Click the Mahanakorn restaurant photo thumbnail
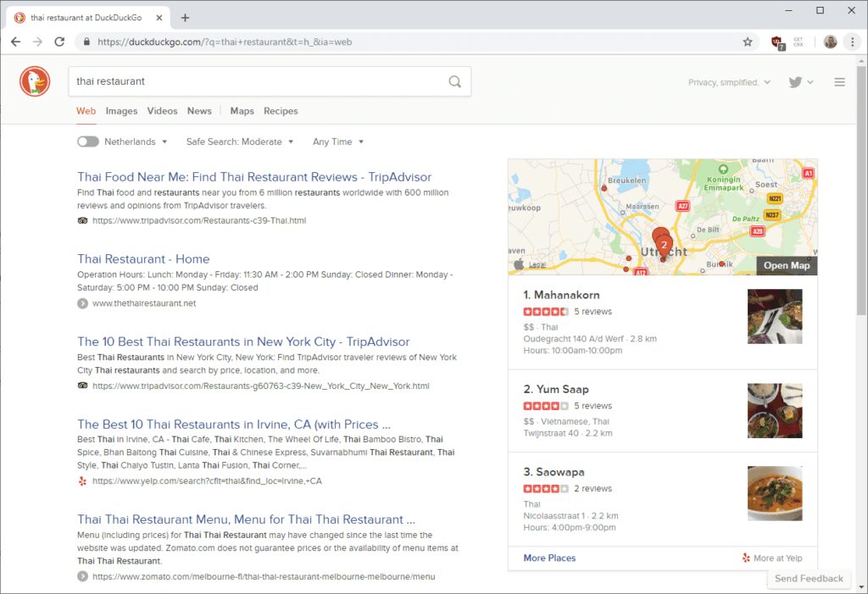This screenshot has width=868, height=594. coord(774,317)
